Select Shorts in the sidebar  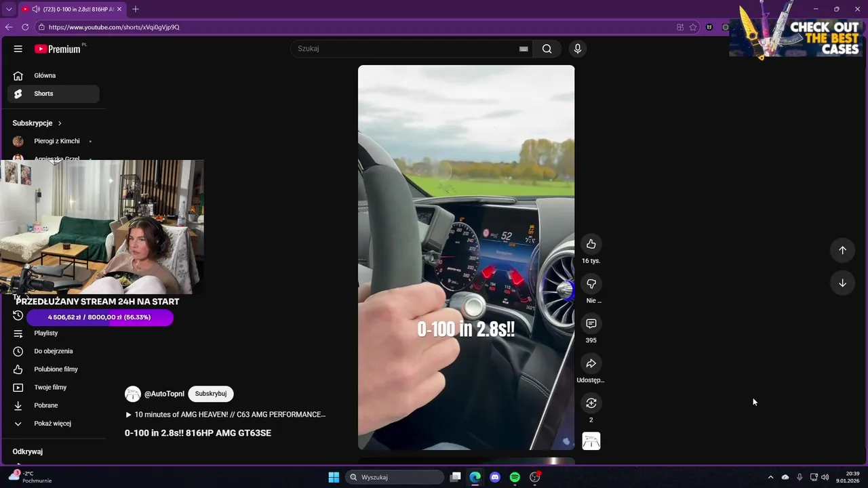pyautogui.click(x=53, y=94)
